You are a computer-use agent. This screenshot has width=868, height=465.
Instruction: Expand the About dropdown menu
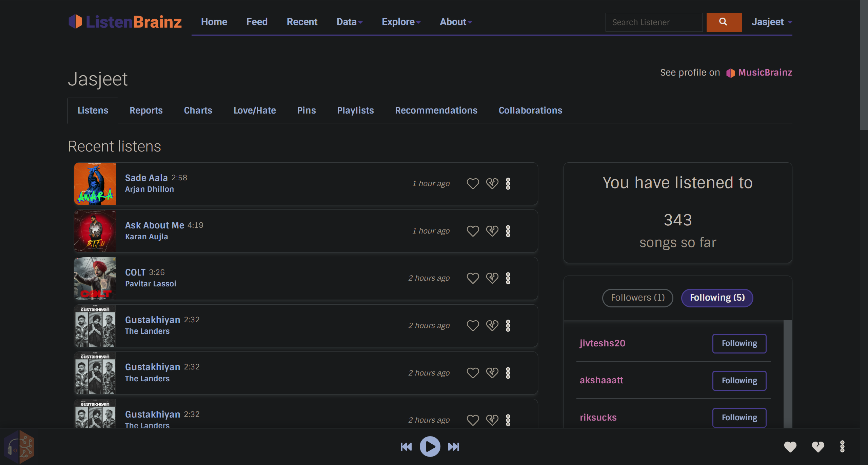(456, 22)
